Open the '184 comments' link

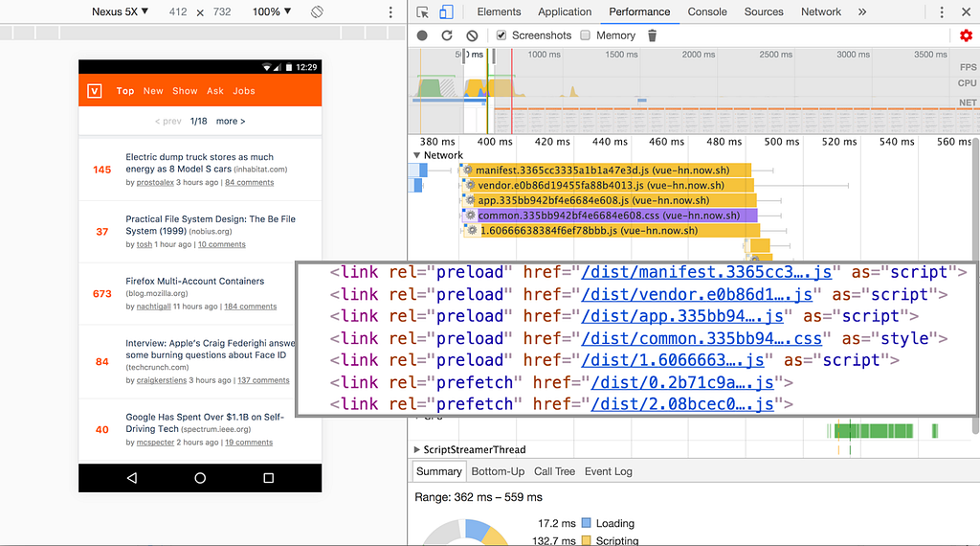[x=250, y=307]
